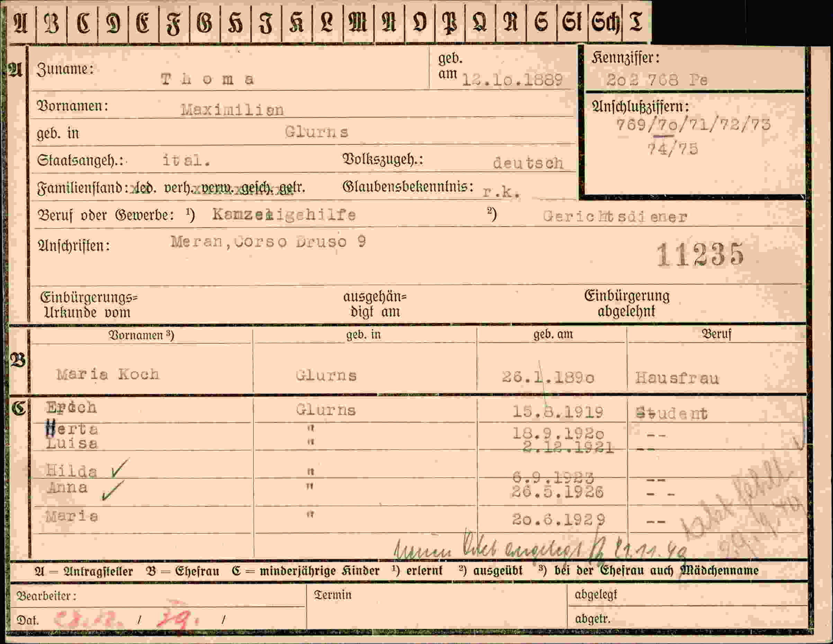Click the learned profession 'Kanzleigehilfe'

point(284,215)
